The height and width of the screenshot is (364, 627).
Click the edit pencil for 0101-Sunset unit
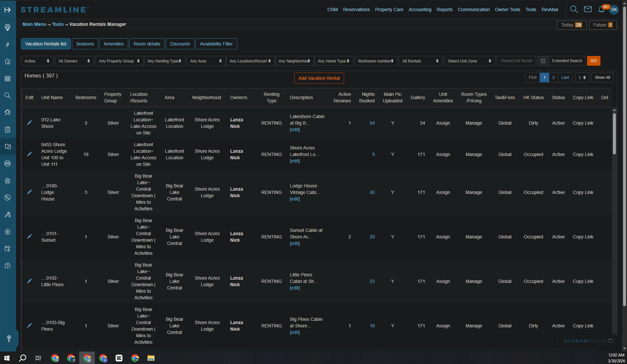pos(29,237)
